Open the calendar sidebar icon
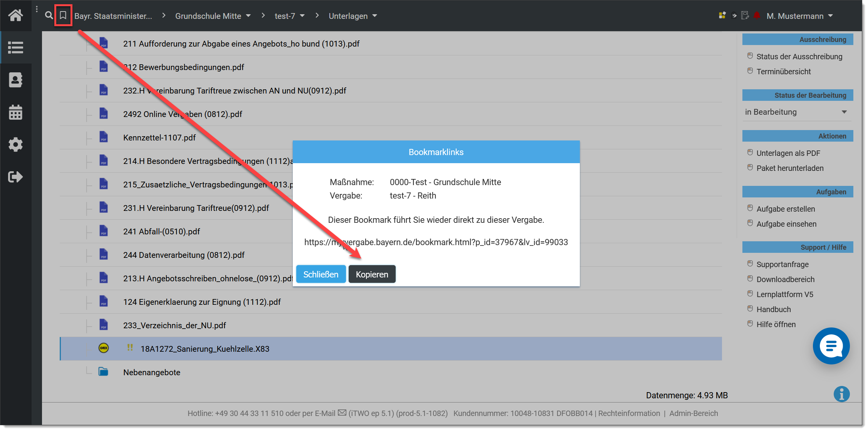Screen dimensions: 868x431 tap(15, 112)
